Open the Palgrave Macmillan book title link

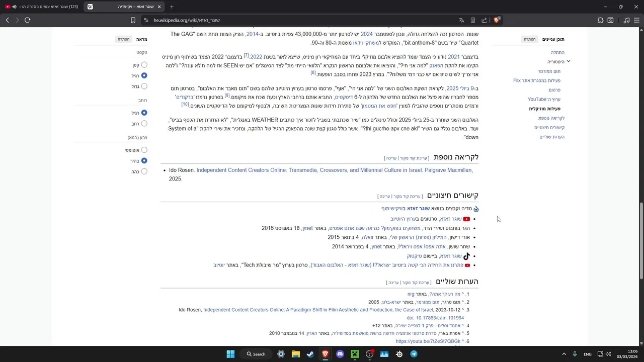point(334,170)
